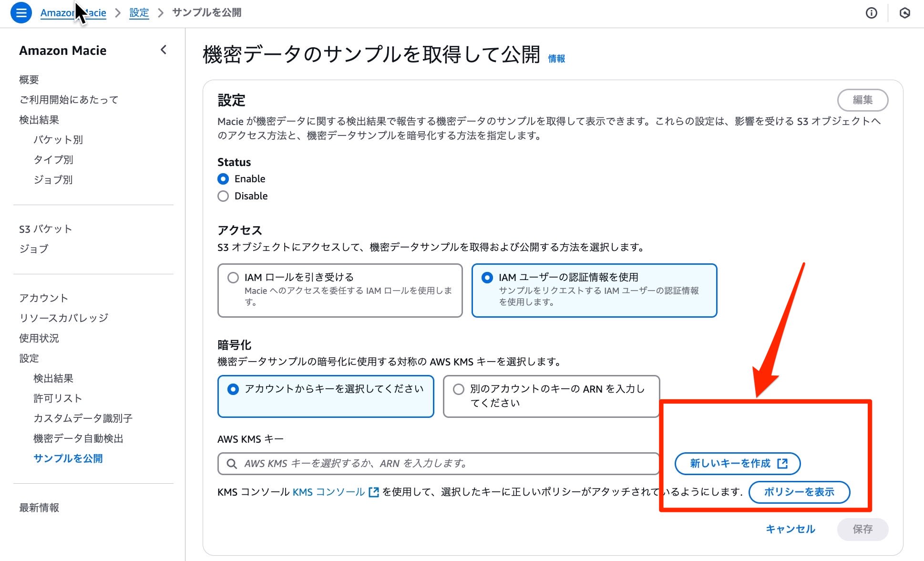This screenshot has width=924, height=561.
Task: Open 許可リスト in the sidebar
Action: click(58, 398)
